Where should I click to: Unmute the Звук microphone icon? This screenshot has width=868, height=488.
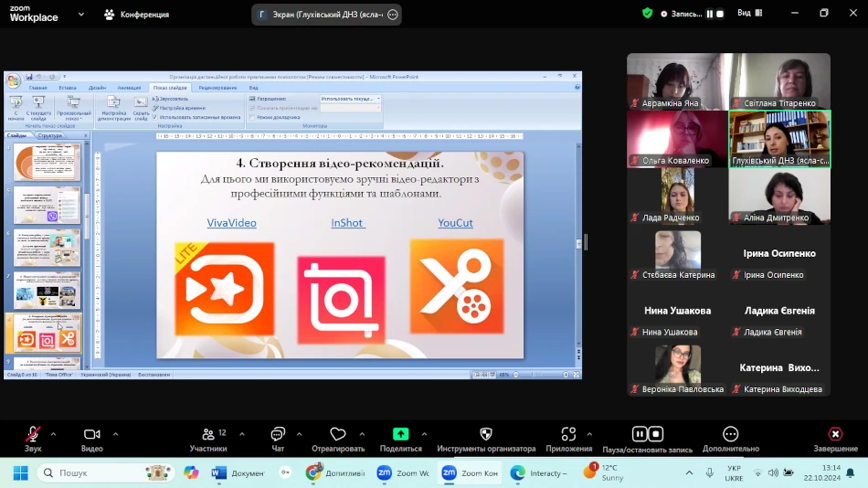tap(33, 434)
